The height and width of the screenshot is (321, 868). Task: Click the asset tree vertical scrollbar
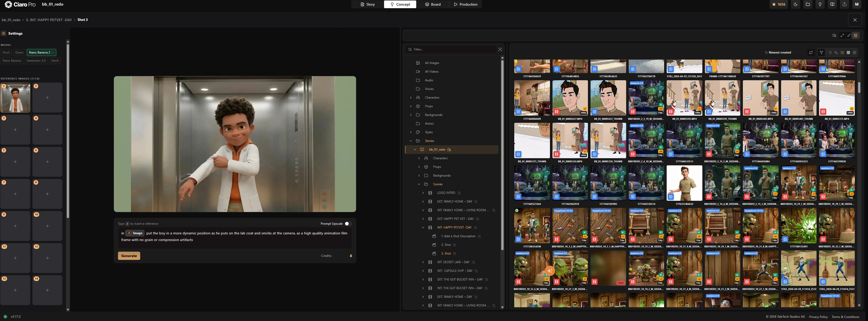[x=502, y=155]
